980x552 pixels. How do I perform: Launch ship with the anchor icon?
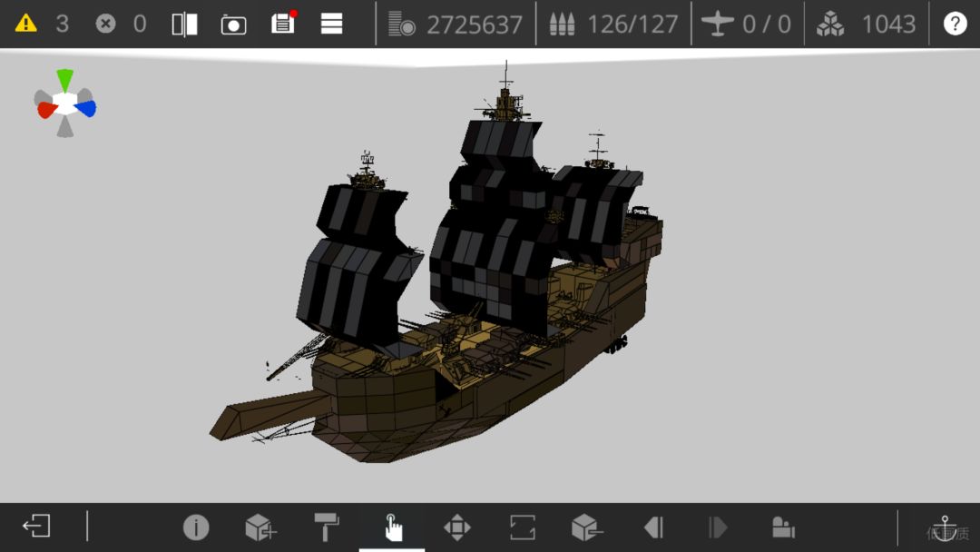click(945, 528)
